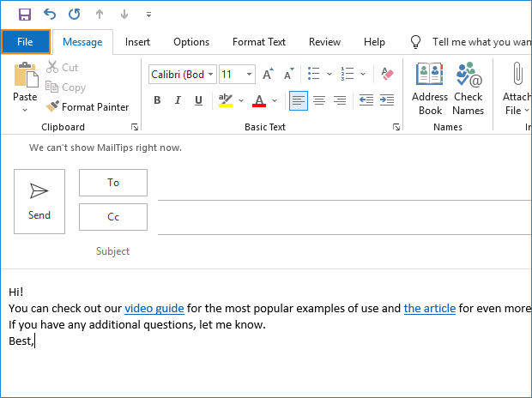
Task: Click into the Subject field
Action: pyautogui.click(x=343, y=251)
